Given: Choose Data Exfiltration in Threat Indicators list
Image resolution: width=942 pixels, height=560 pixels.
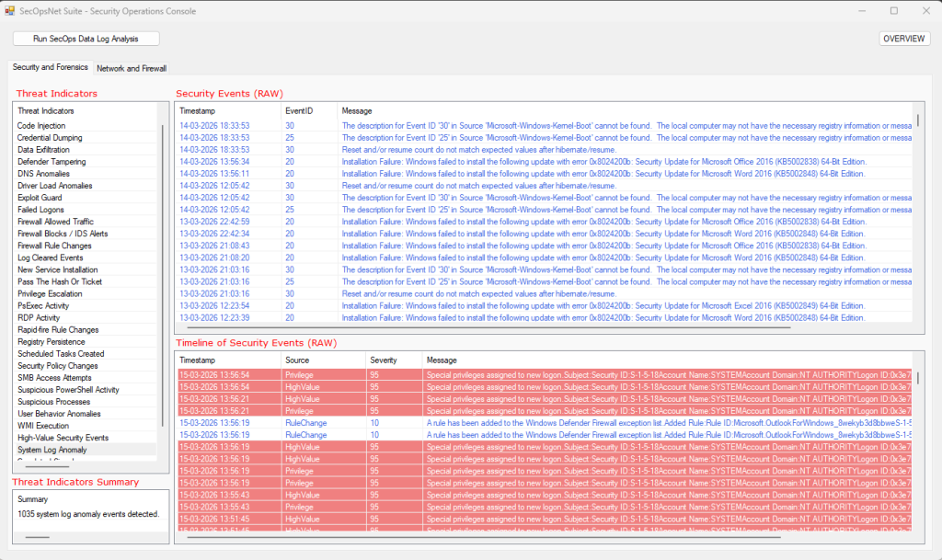Looking at the screenshot, I should pos(43,150).
